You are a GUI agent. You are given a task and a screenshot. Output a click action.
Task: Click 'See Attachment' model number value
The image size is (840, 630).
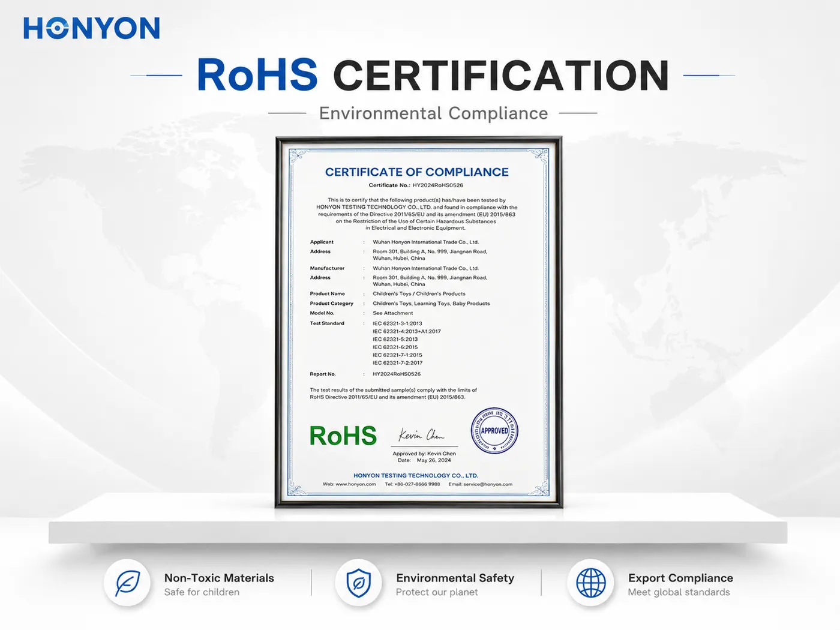coord(392,313)
